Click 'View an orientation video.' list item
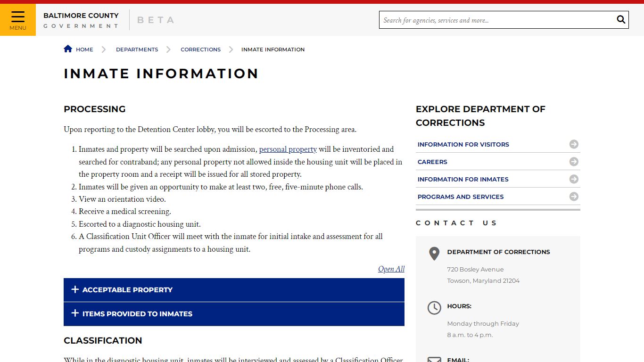The height and width of the screenshot is (362, 644). 122,199
